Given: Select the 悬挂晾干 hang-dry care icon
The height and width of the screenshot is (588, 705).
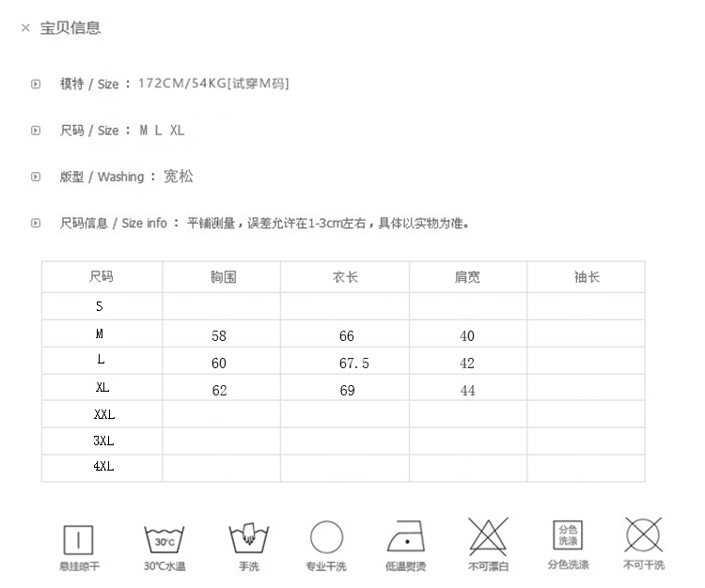Looking at the screenshot, I should pos(78,539).
